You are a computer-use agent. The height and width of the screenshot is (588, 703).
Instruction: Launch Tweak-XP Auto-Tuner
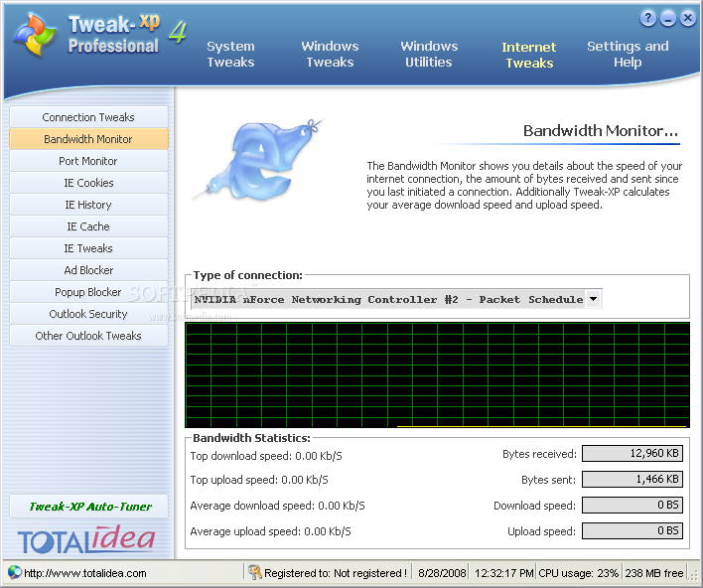point(88,507)
